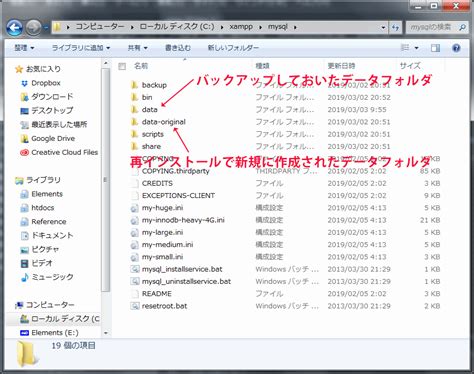Image resolution: width=474 pixels, height=374 pixels.
Task: Open the ビデオ library
Action: (x=42, y=263)
